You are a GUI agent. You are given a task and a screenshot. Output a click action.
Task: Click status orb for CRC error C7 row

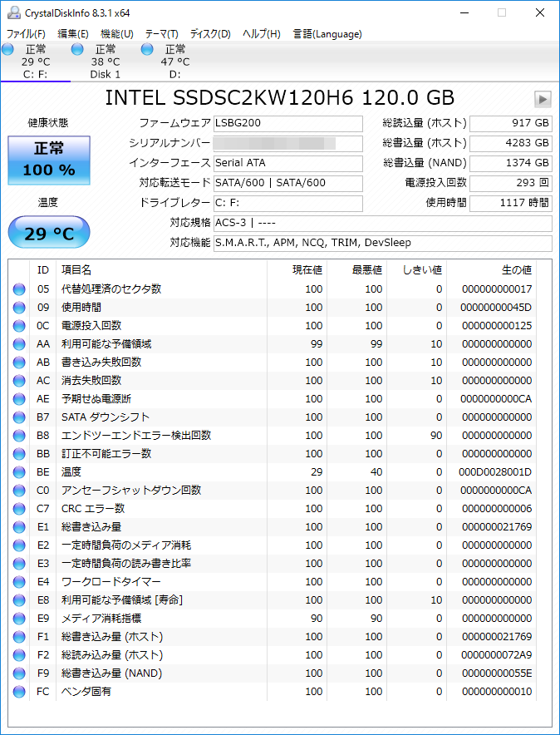(x=19, y=509)
